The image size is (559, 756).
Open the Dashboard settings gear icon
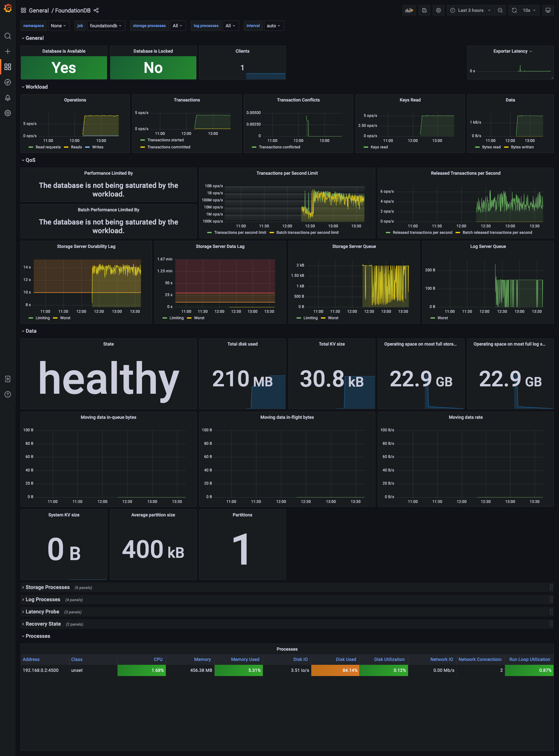coord(438,11)
